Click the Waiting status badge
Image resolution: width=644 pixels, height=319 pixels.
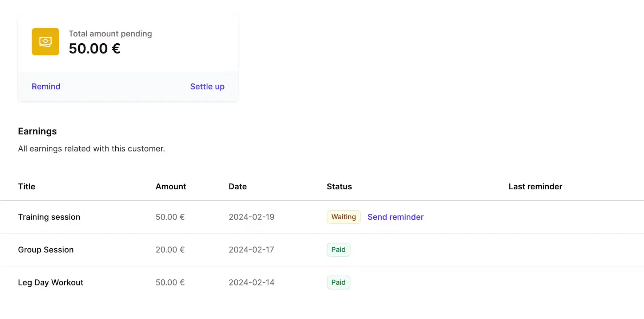coord(343,217)
